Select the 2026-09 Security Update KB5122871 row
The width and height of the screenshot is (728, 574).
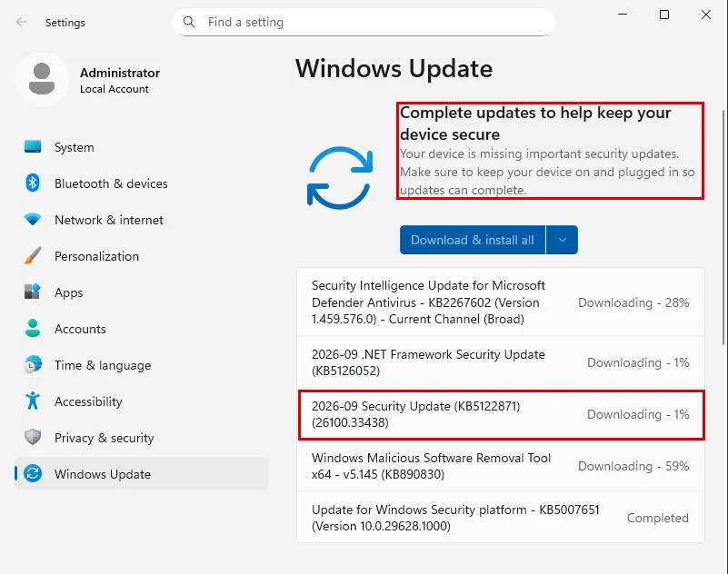point(501,414)
